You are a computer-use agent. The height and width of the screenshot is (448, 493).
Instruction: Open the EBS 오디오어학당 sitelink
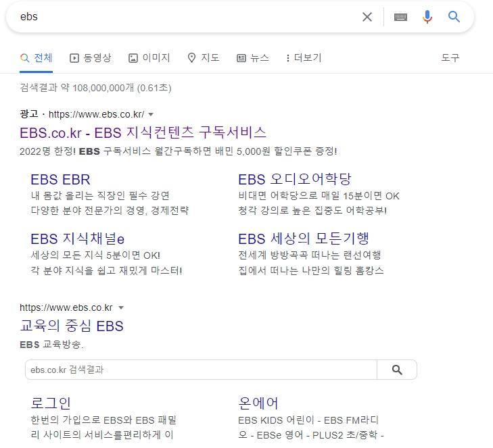pyautogui.click(x=295, y=179)
